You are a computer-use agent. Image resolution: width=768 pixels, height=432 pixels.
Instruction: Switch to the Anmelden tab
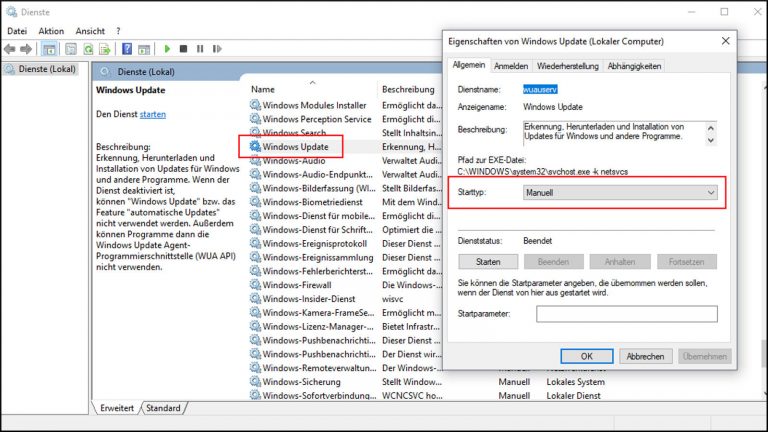coord(511,66)
